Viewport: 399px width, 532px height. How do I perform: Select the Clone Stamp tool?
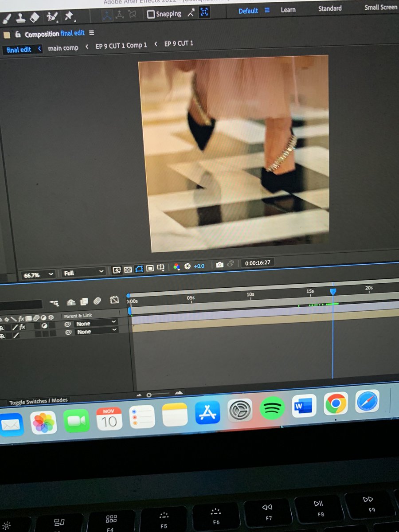(x=20, y=18)
